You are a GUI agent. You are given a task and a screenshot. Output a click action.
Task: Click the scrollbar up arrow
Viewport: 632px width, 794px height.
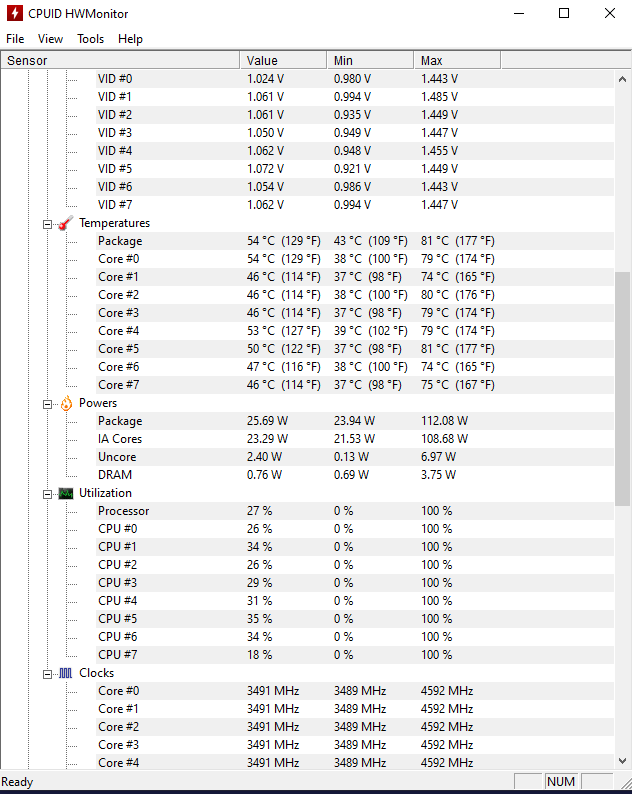coord(622,79)
